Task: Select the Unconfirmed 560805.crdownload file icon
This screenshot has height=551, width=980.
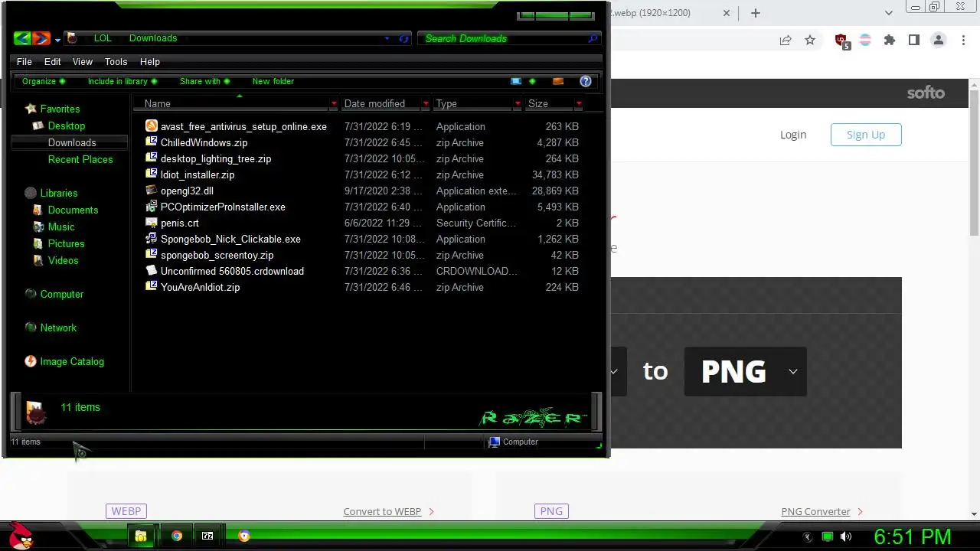Action: (152, 271)
